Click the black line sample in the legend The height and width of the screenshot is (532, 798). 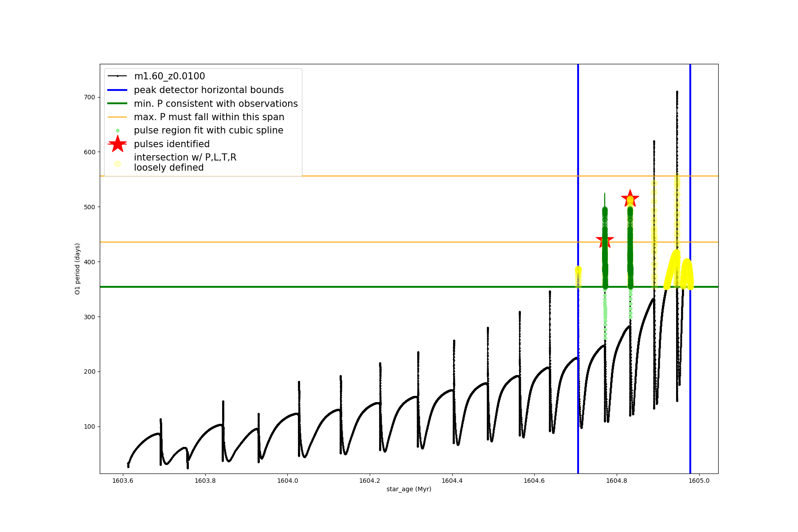pyautogui.click(x=117, y=76)
